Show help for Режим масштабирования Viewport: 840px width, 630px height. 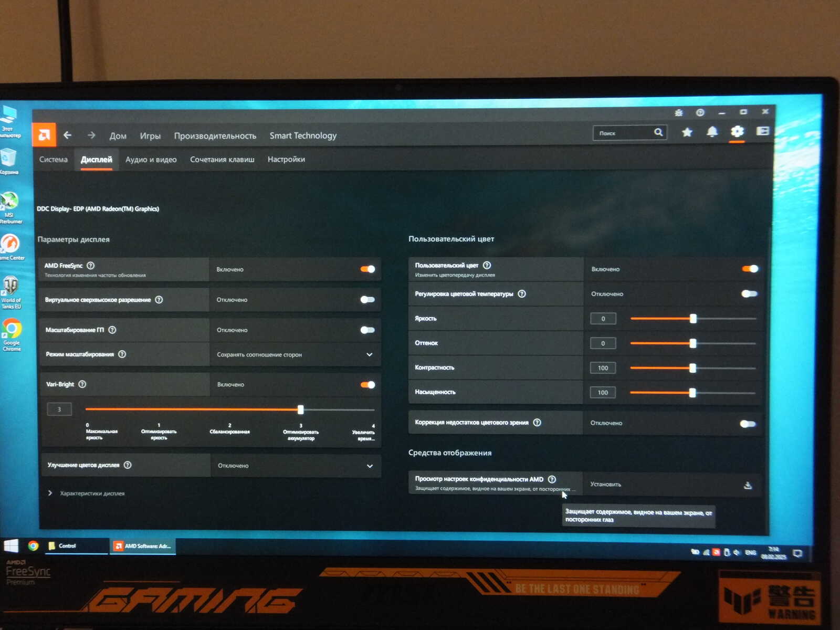pyautogui.click(x=122, y=354)
